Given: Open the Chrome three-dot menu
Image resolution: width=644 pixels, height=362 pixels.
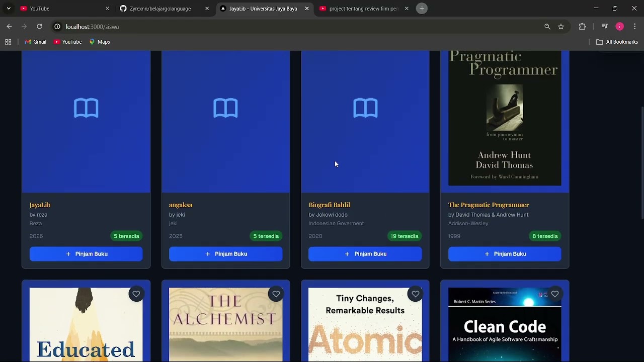Looking at the screenshot, I should coord(635,27).
